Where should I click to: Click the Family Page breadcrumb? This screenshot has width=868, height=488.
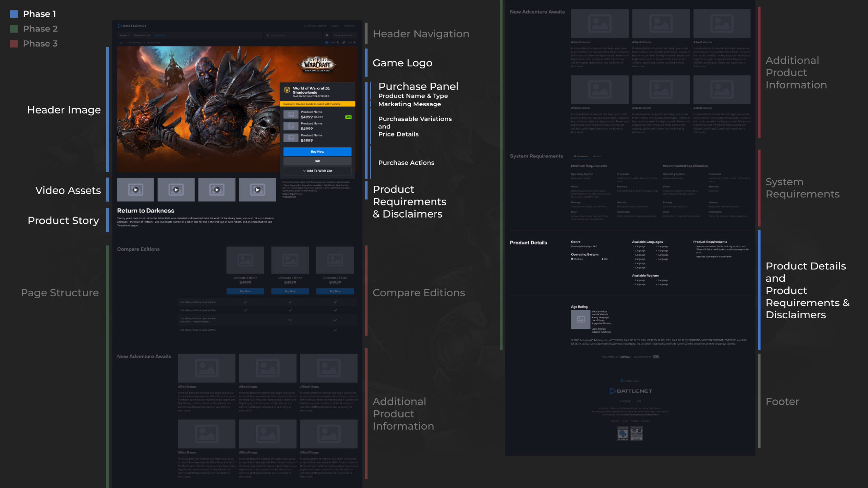coord(135,43)
